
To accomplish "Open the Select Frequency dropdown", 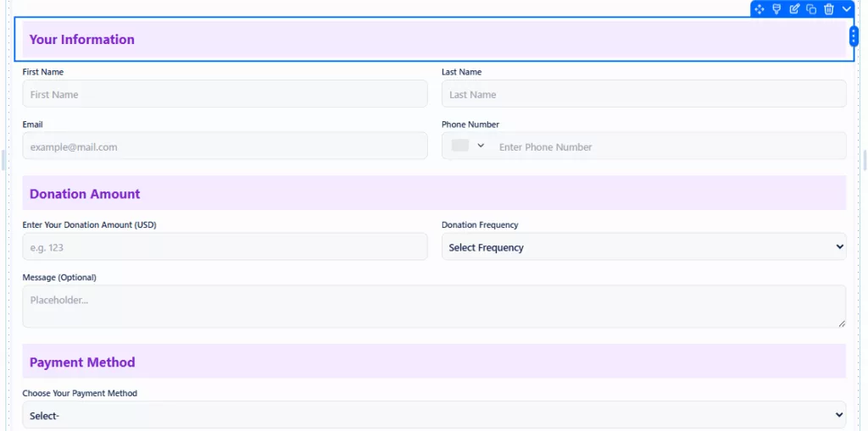I will (x=643, y=247).
